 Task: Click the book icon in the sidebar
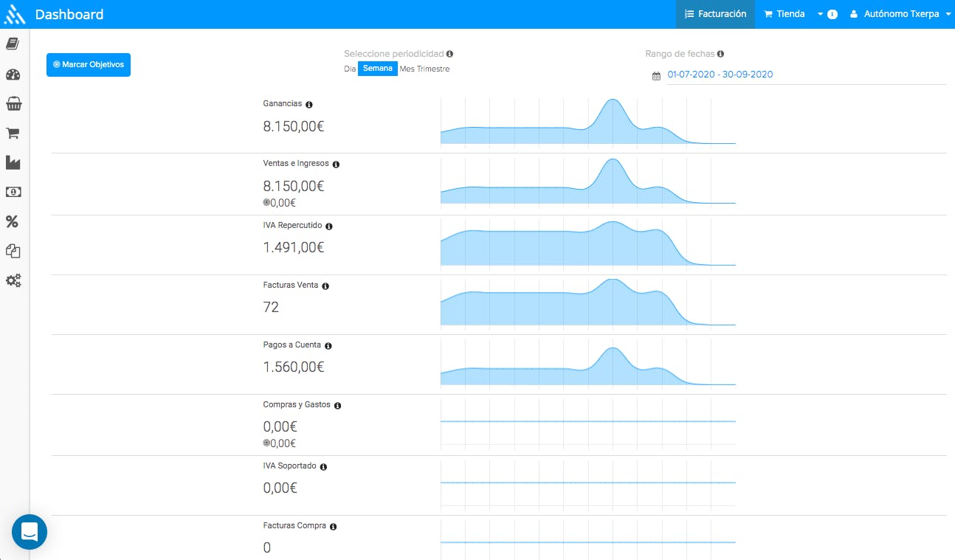13,44
